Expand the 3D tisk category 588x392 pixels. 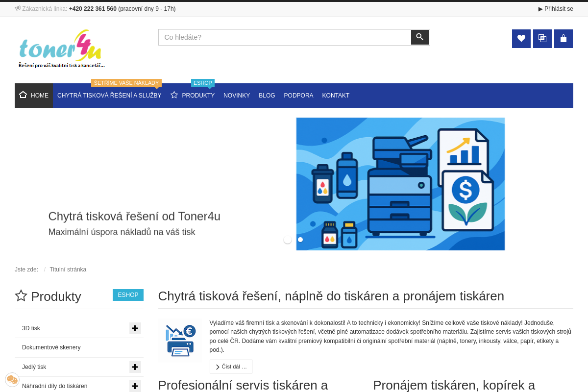[135, 328]
